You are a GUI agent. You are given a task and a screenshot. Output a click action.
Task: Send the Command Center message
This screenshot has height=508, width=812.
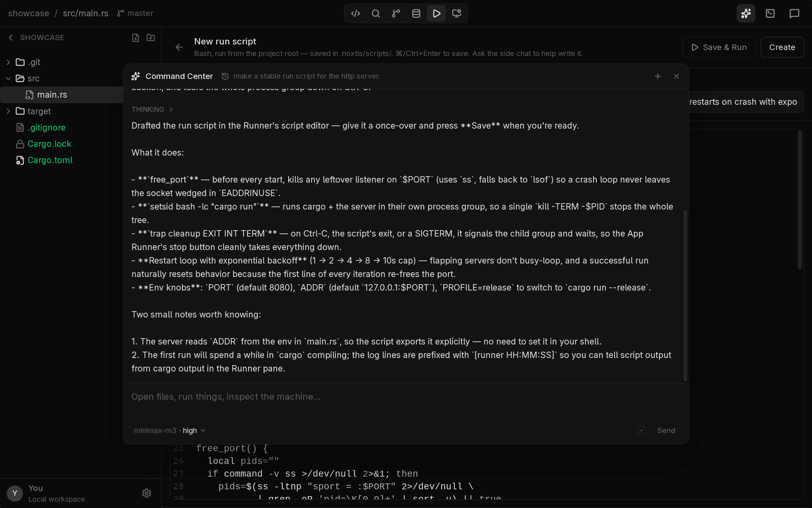tap(666, 431)
